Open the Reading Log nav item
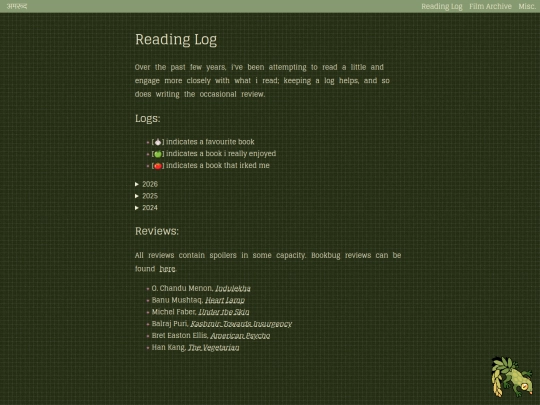This screenshot has height=405, width=540. (x=442, y=7)
